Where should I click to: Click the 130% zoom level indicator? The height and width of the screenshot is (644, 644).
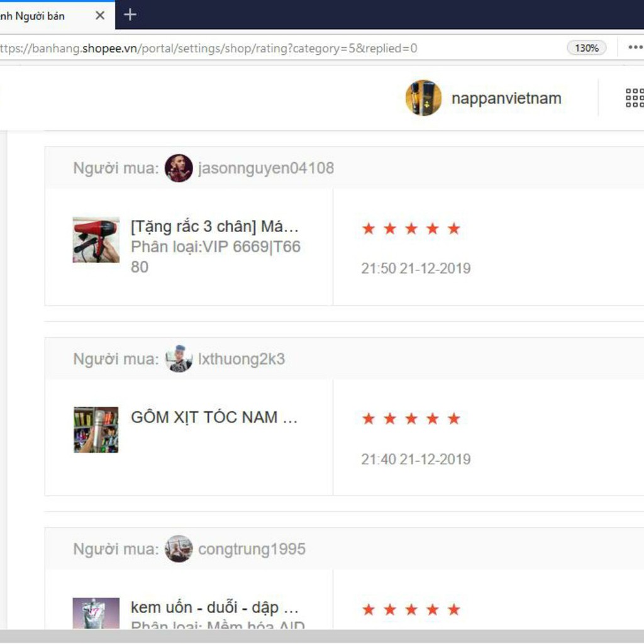(586, 48)
